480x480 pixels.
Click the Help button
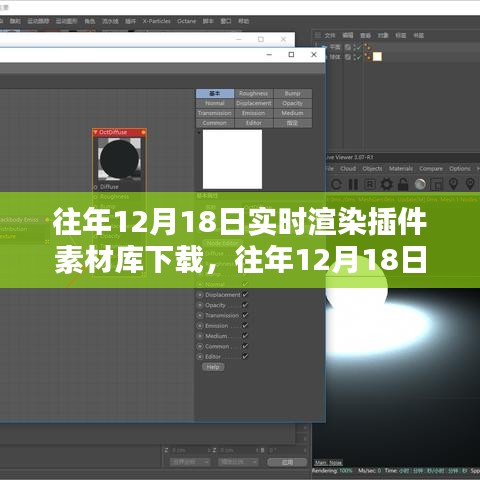213,367
